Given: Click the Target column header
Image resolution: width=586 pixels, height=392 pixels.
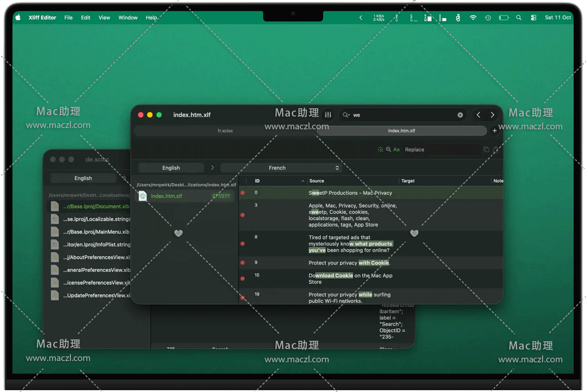Looking at the screenshot, I should point(445,181).
